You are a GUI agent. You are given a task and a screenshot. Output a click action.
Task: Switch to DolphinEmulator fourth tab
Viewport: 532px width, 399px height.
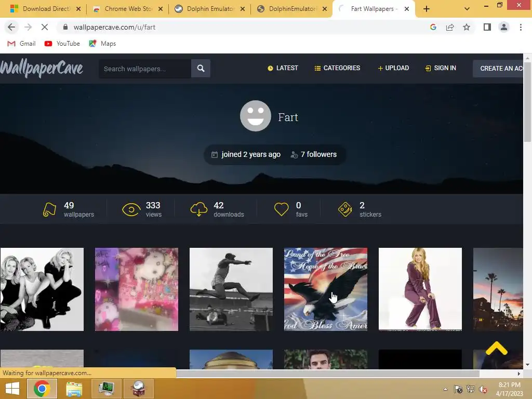tap(292, 9)
